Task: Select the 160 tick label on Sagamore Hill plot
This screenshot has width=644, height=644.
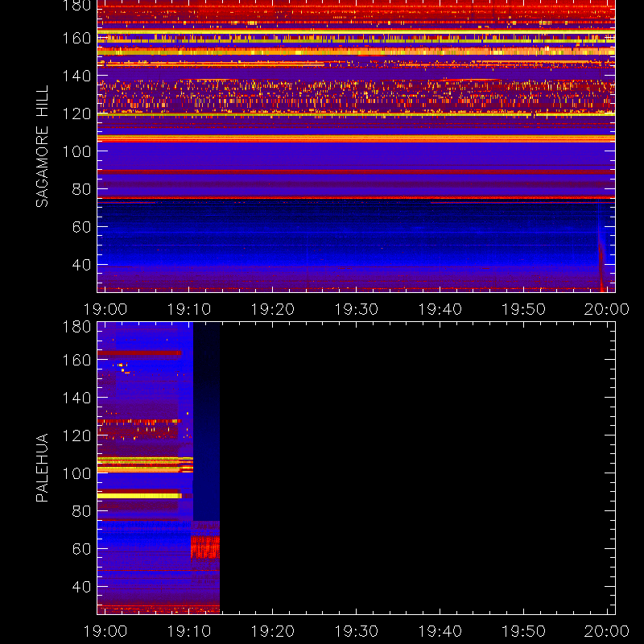Action: [x=76, y=38]
